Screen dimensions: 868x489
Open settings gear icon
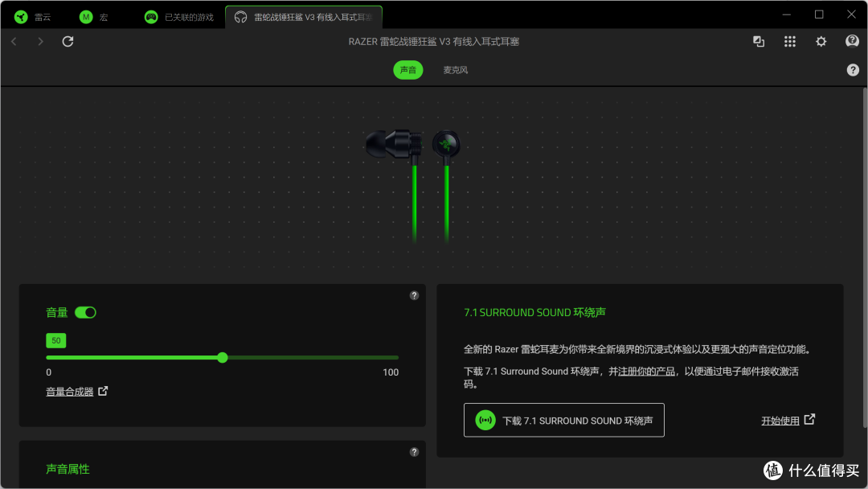coord(821,42)
